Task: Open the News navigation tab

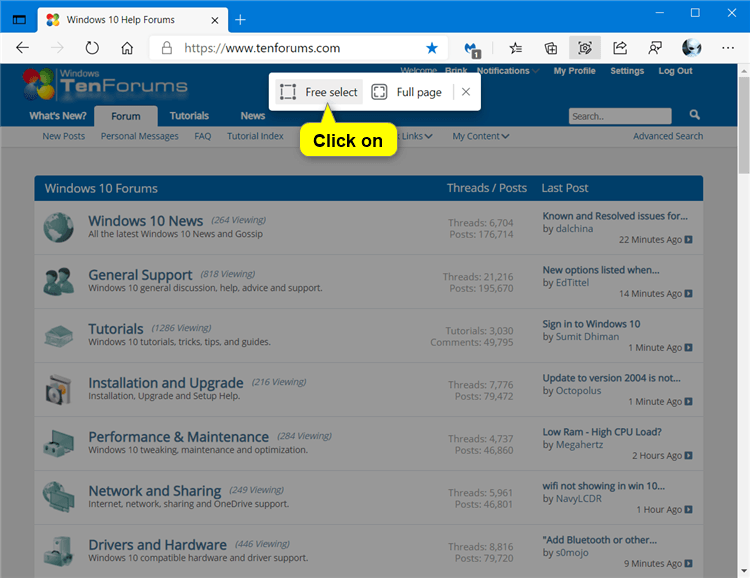Action: point(253,116)
